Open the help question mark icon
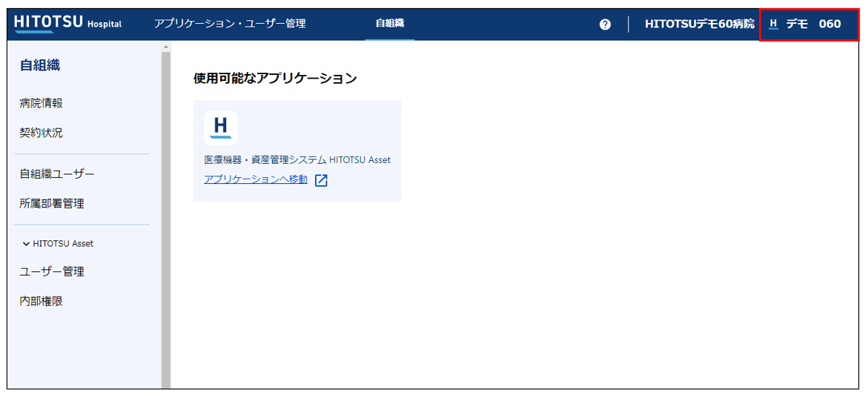This screenshot has height=396, width=868. (605, 24)
